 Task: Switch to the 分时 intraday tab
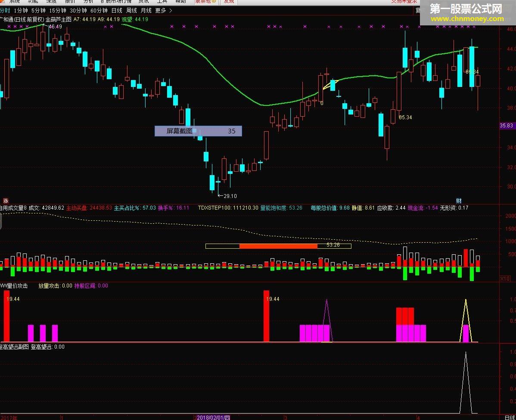[x=5, y=10]
